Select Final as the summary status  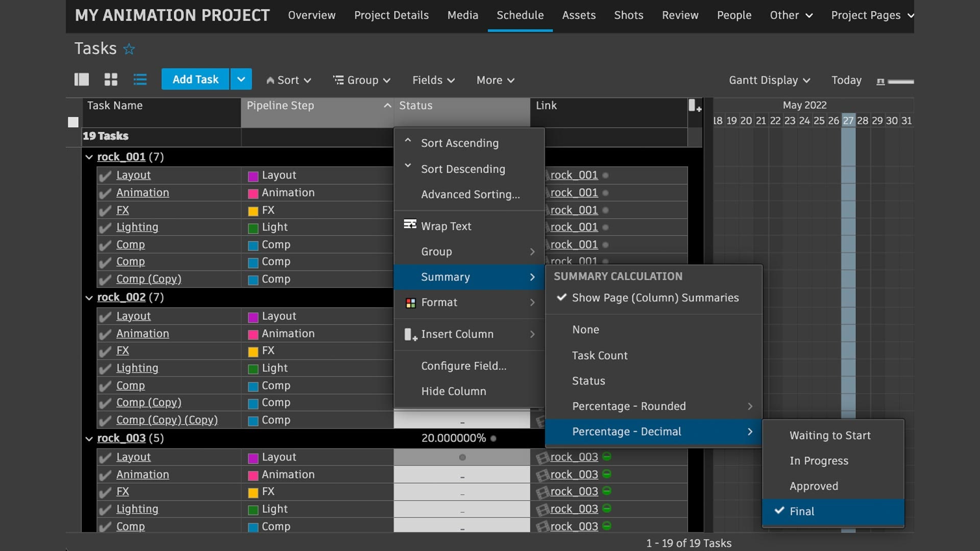[x=801, y=511]
